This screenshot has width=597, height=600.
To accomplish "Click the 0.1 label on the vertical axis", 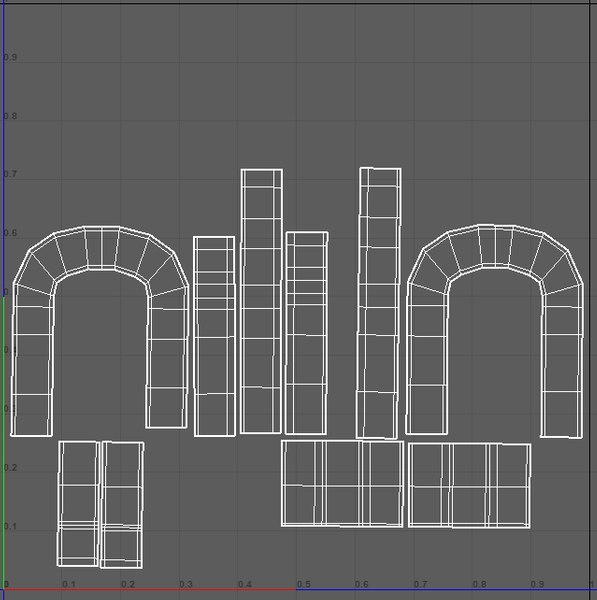I will pos(10,526).
